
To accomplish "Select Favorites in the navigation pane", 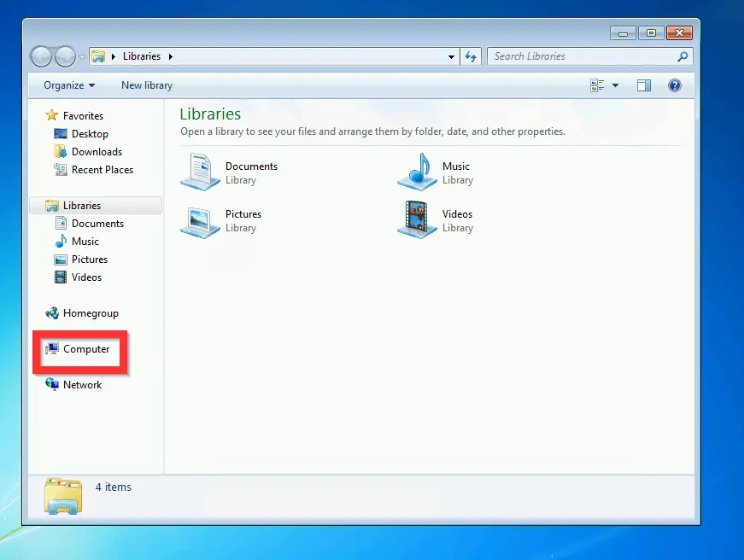I will pyautogui.click(x=83, y=116).
